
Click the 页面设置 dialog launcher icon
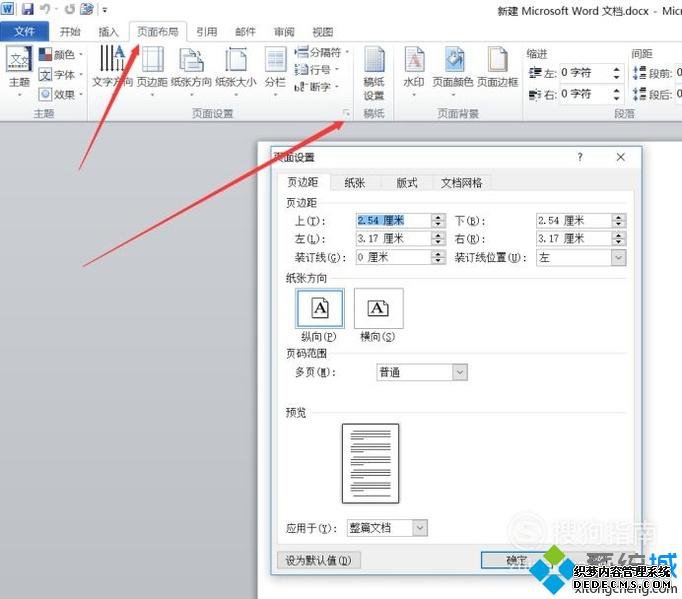pos(347,114)
